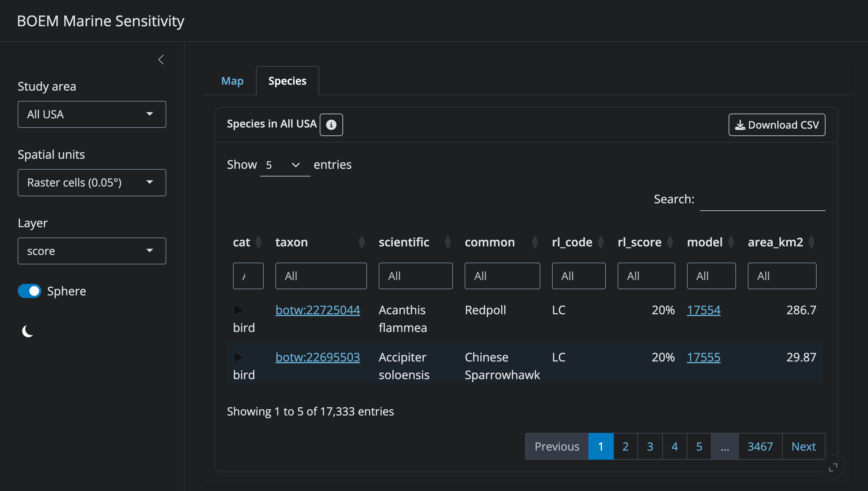Toggle dark mode with the moon icon
Viewport: 868px width, 491px height.
click(28, 331)
